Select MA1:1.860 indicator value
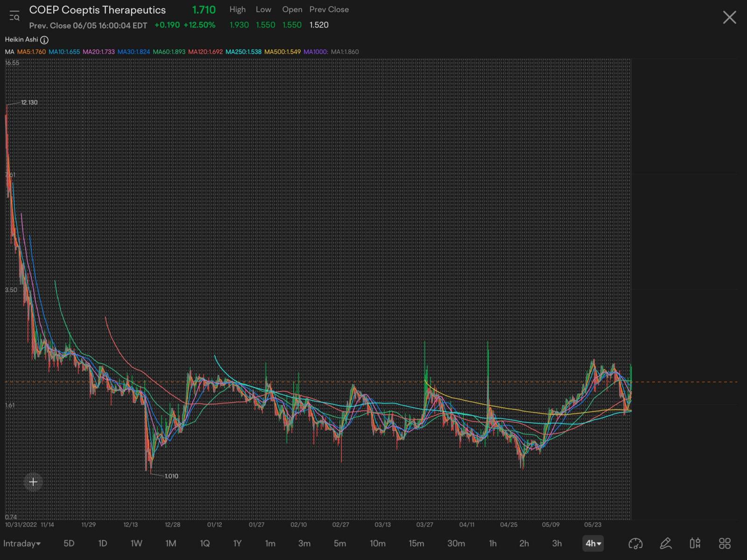This screenshot has width=747, height=560. point(345,52)
